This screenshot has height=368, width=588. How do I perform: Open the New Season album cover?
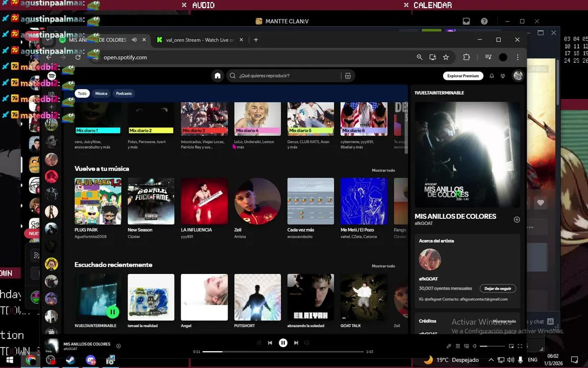point(151,201)
